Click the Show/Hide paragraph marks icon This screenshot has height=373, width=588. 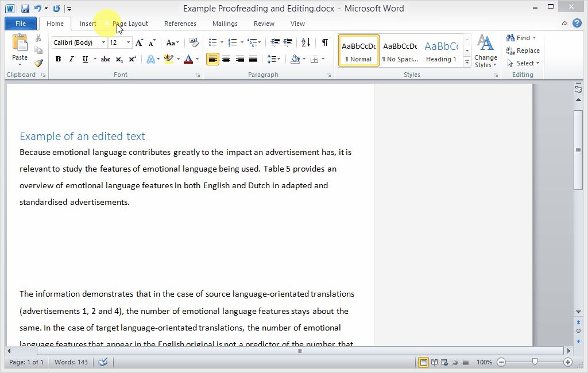(x=325, y=42)
